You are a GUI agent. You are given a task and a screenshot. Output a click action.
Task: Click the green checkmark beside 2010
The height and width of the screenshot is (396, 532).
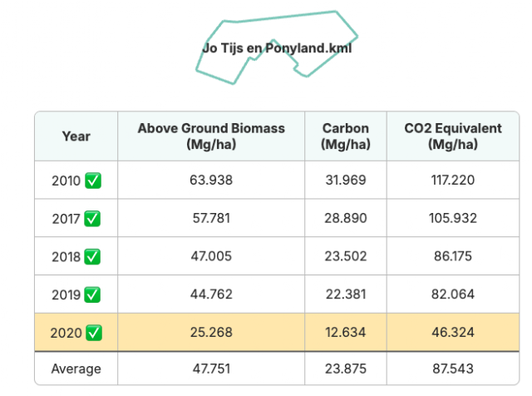point(93,181)
